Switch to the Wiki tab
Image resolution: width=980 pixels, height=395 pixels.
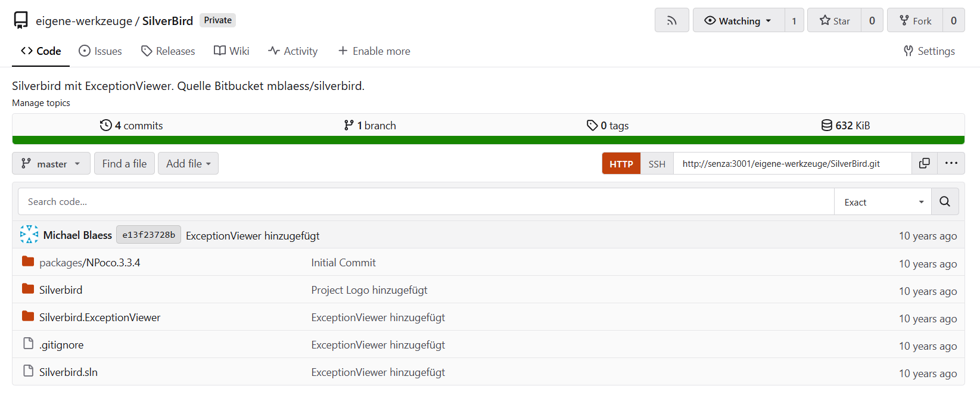[x=232, y=51]
